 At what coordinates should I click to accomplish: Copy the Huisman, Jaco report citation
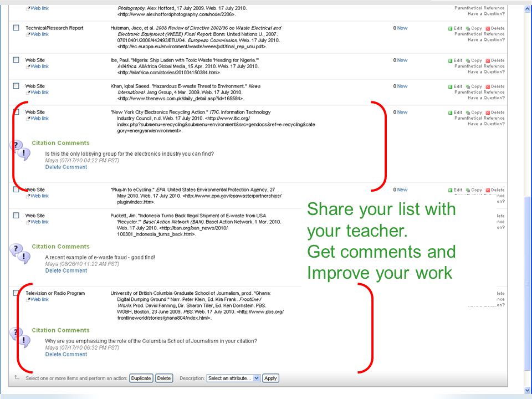pyautogui.click(x=474, y=28)
